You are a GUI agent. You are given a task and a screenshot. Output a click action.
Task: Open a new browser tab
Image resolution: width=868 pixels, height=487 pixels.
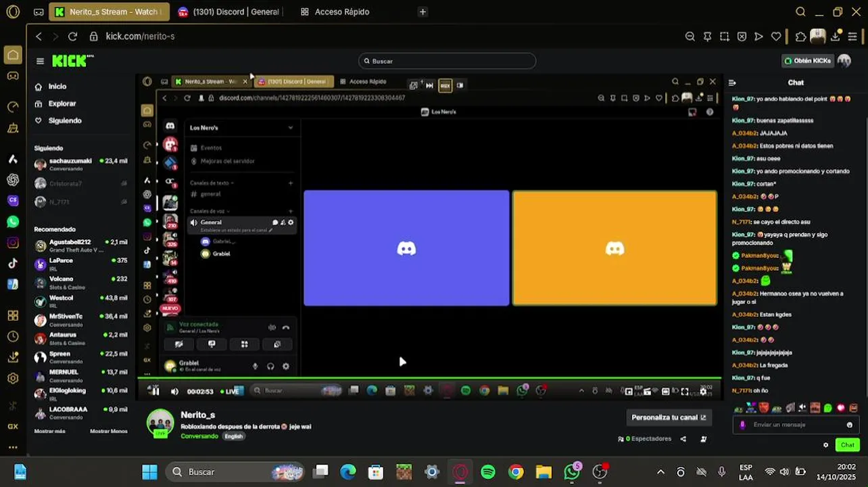(x=423, y=11)
